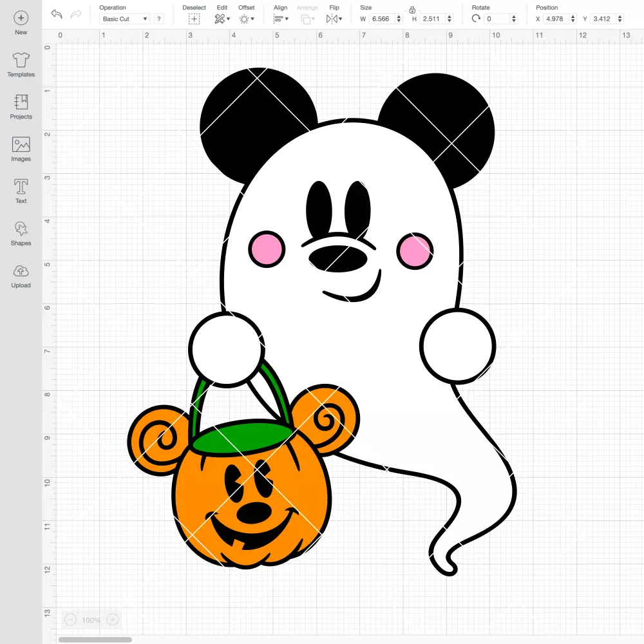Image resolution: width=644 pixels, height=644 pixels.
Task: Click the Y position input field
Action: tap(603, 19)
